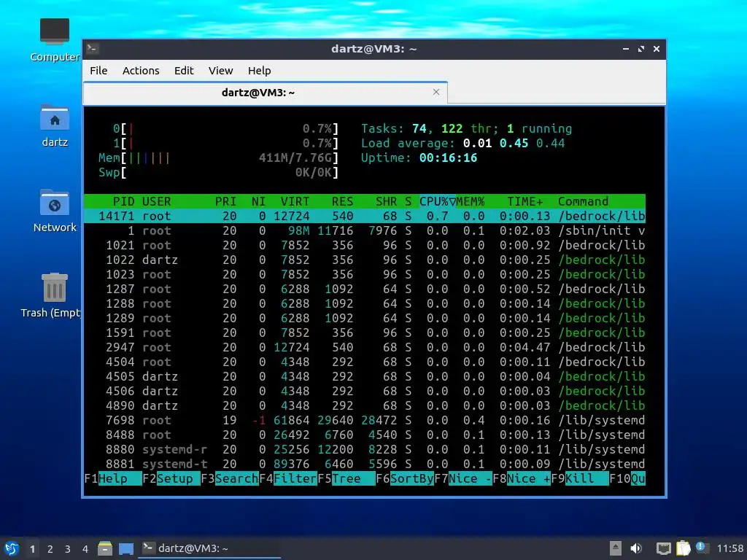Image resolution: width=747 pixels, height=560 pixels.
Task: Click F1 Help in htop footer
Action: [113, 478]
